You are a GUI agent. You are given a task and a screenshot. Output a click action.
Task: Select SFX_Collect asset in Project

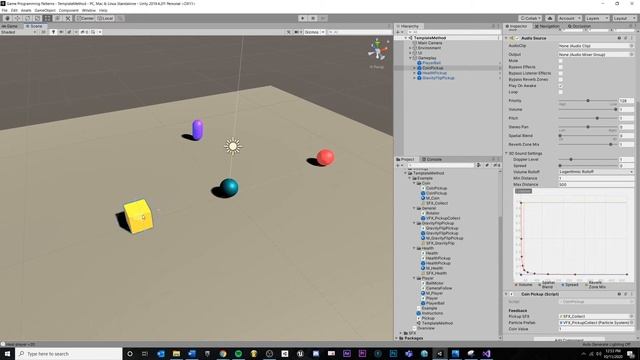[x=437, y=203]
